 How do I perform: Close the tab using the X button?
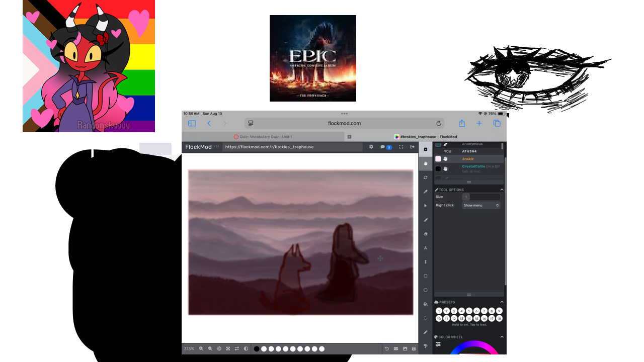click(349, 137)
